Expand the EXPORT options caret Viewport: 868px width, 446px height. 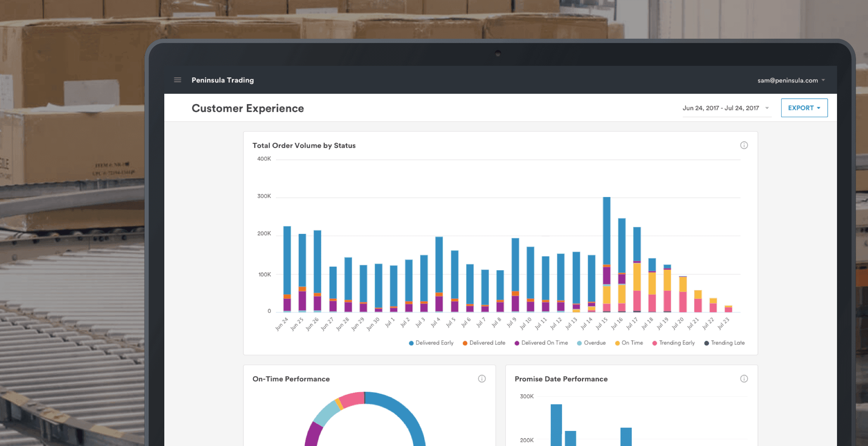click(818, 108)
